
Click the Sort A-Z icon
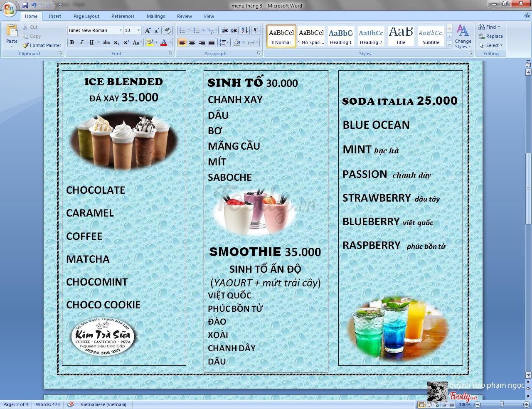click(x=245, y=30)
